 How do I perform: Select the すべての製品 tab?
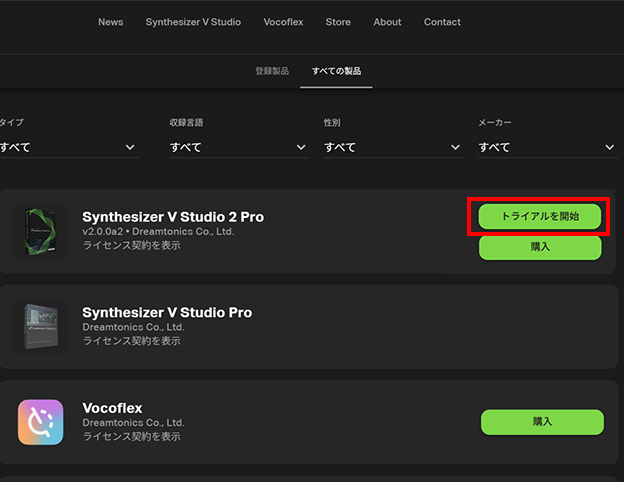coord(336,71)
